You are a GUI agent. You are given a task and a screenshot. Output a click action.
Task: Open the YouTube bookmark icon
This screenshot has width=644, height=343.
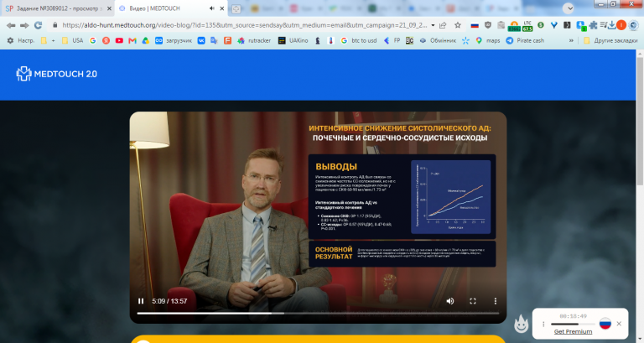[x=119, y=40]
